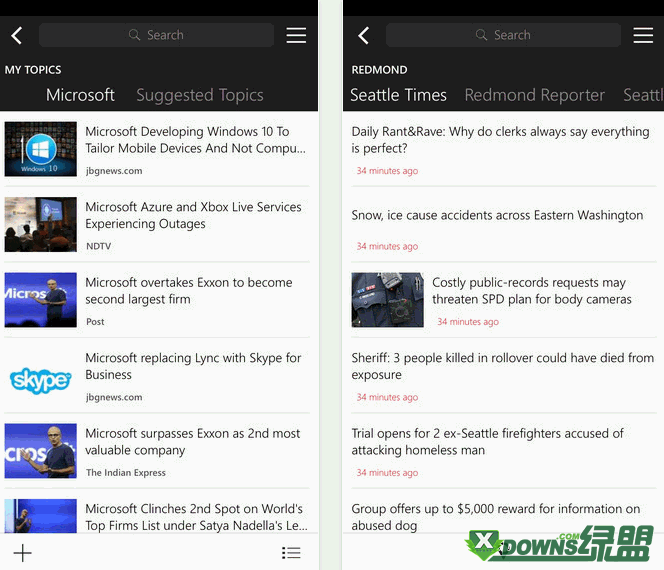
Task: Open thumbnail beside 2nd most valuable company
Action: click(x=41, y=451)
